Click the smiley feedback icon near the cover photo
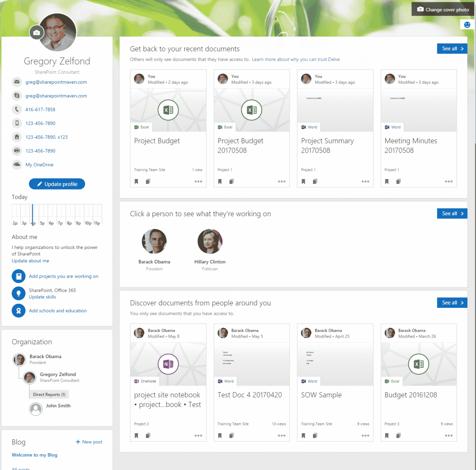 [467, 24]
